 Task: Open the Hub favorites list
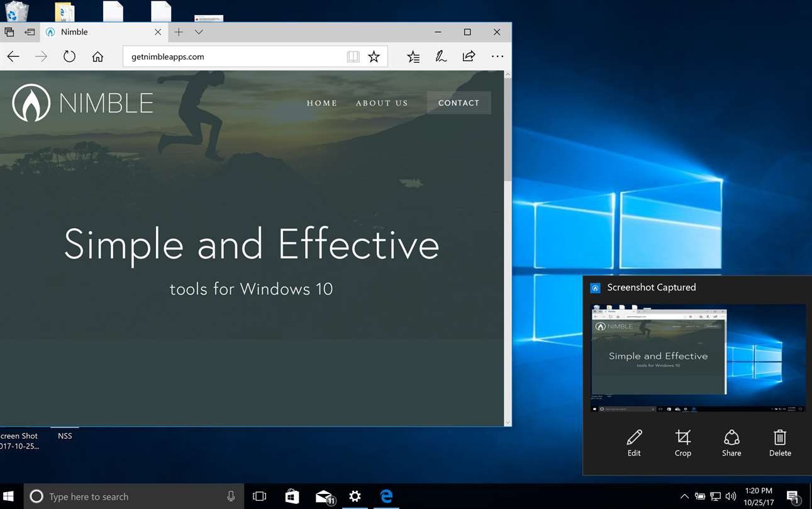point(413,57)
